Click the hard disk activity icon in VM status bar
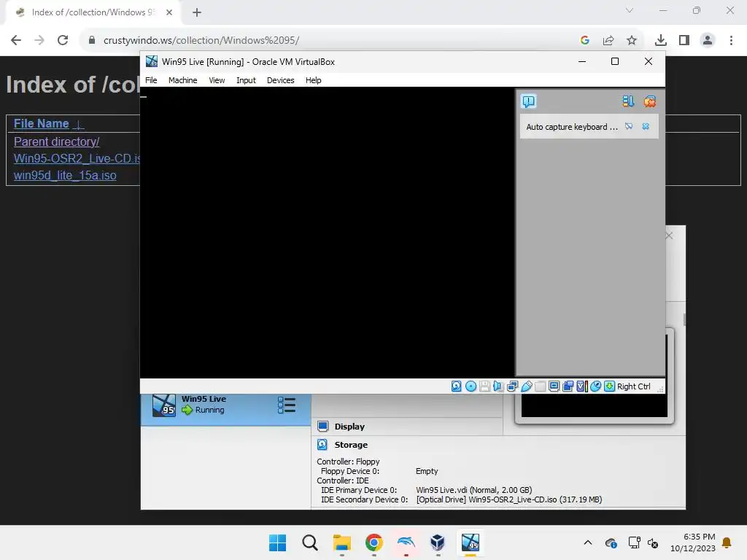The image size is (747, 560). click(457, 386)
